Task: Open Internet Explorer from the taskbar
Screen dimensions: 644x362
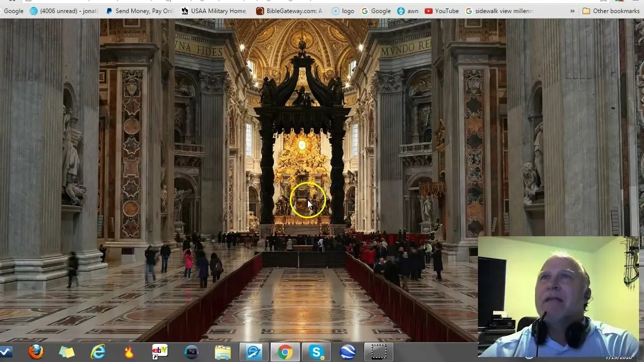Action: [98, 352]
